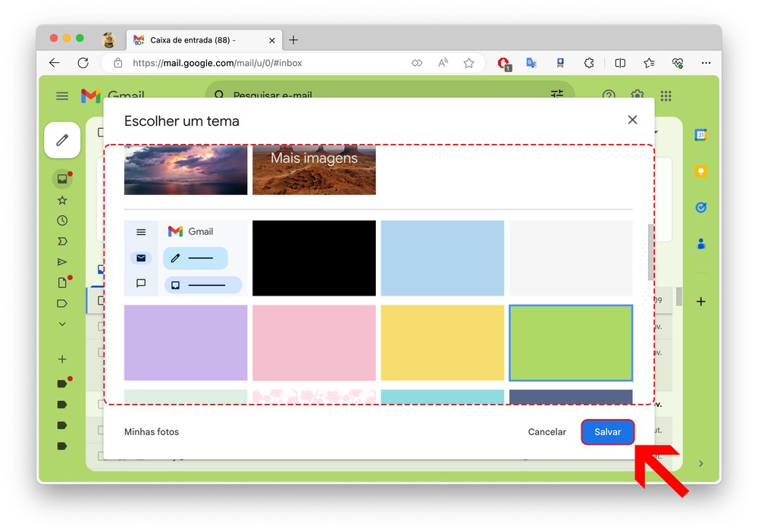The image size is (758, 532).
Task: Open a new browser tab
Action: click(x=293, y=39)
